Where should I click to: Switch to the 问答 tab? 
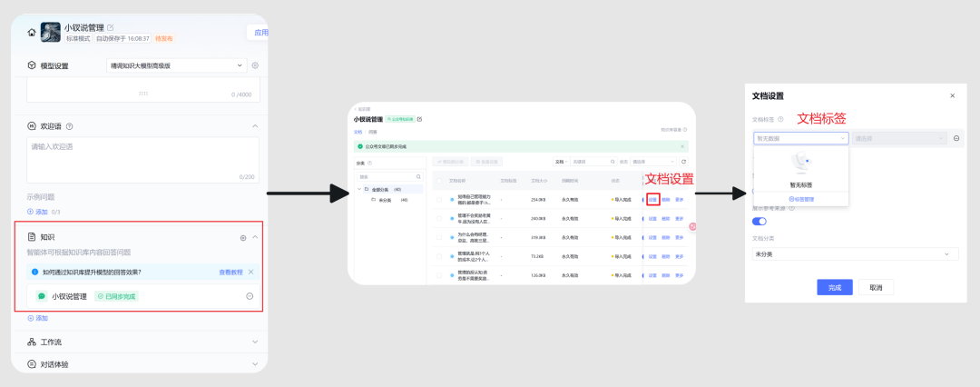coord(373,132)
